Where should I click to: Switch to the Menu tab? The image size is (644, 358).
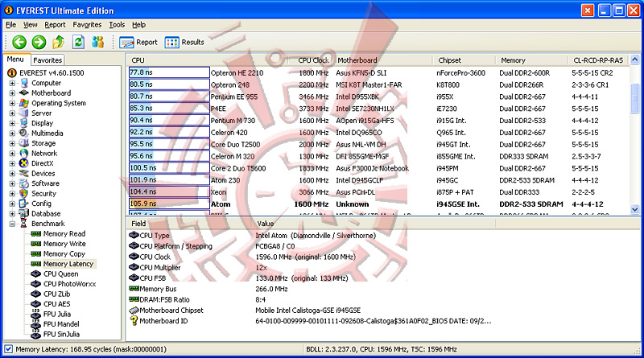point(15,59)
